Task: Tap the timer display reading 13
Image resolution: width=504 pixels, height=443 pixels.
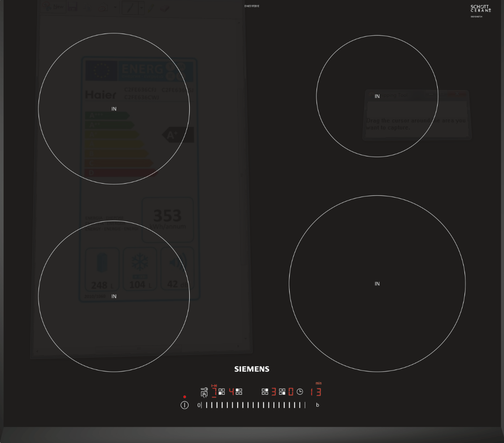Action: 316,391
